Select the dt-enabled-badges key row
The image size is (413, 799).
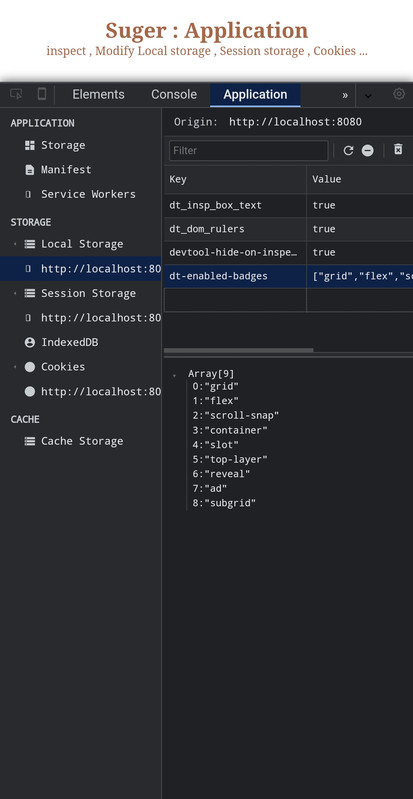[236, 276]
